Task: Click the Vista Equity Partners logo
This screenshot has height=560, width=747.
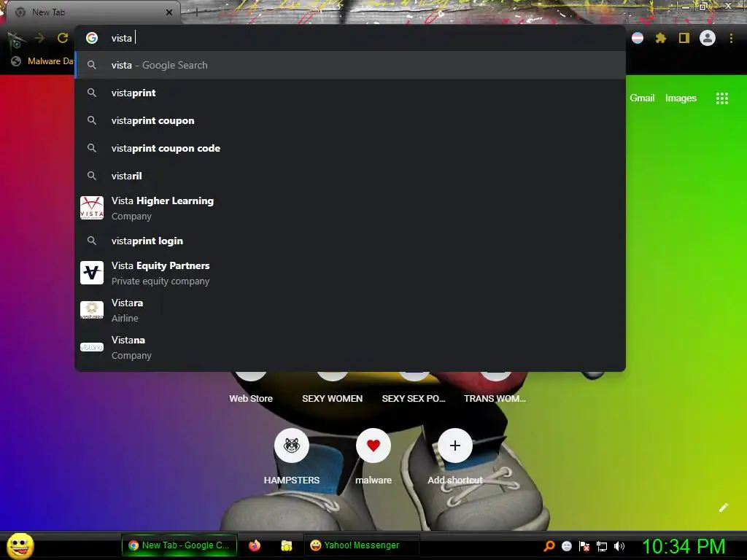Action: tap(92, 273)
